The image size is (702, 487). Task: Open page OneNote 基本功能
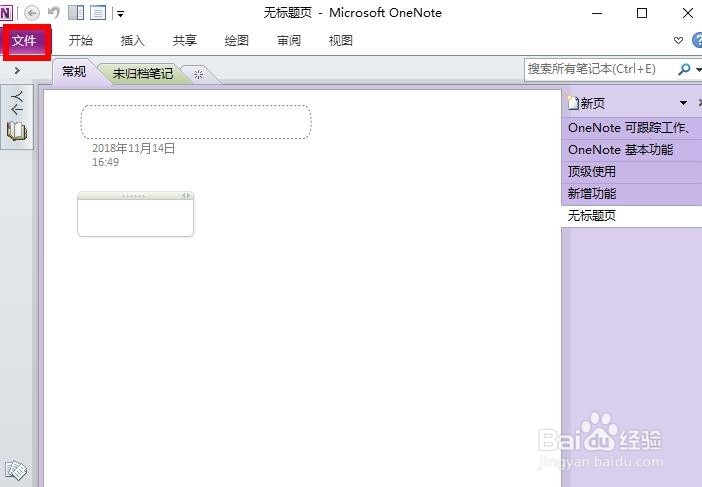(x=631, y=150)
